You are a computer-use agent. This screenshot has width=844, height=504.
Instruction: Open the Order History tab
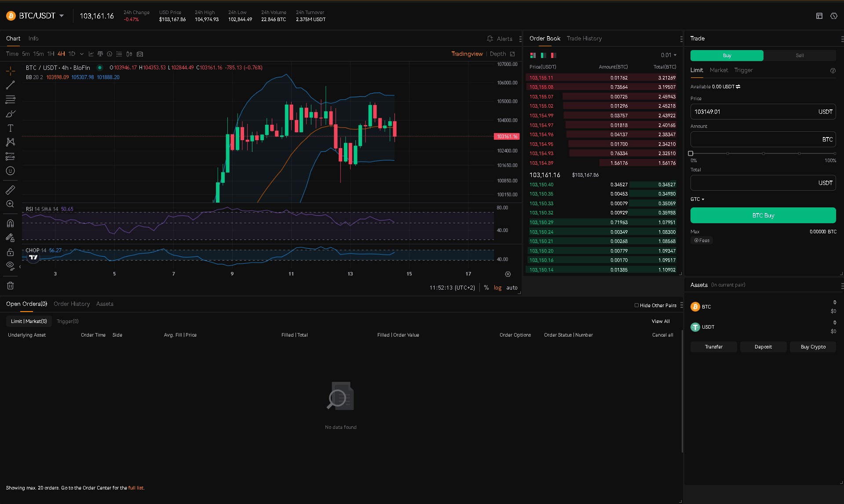tap(71, 304)
